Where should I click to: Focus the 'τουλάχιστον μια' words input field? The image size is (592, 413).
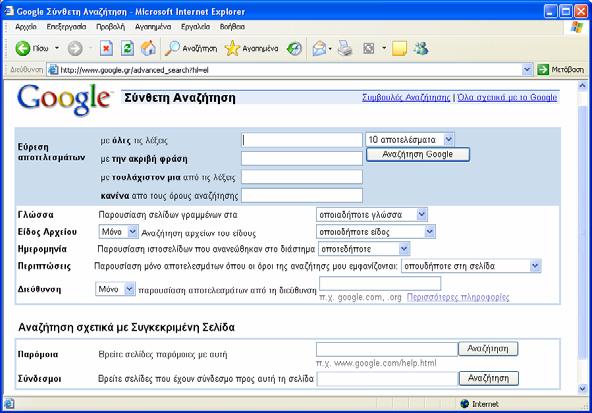click(302, 177)
